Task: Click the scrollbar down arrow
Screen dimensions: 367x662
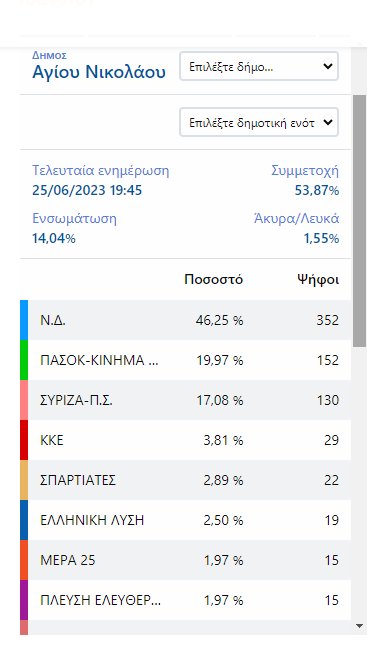Action: coord(359,626)
